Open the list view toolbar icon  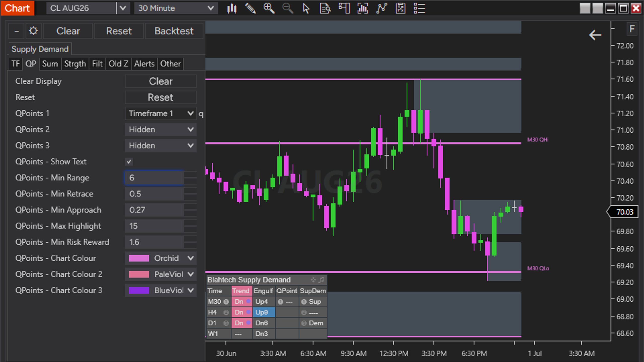[x=419, y=8]
